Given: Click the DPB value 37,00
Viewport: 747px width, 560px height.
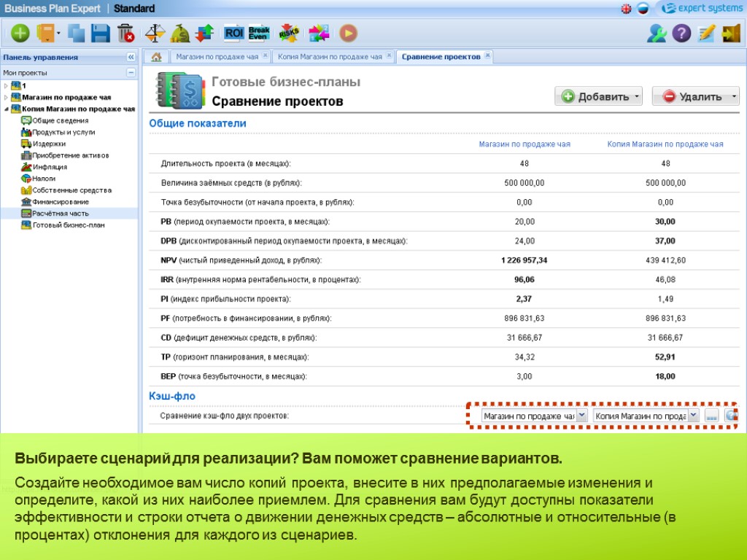Looking at the screenshot, I should pos(665,241).
